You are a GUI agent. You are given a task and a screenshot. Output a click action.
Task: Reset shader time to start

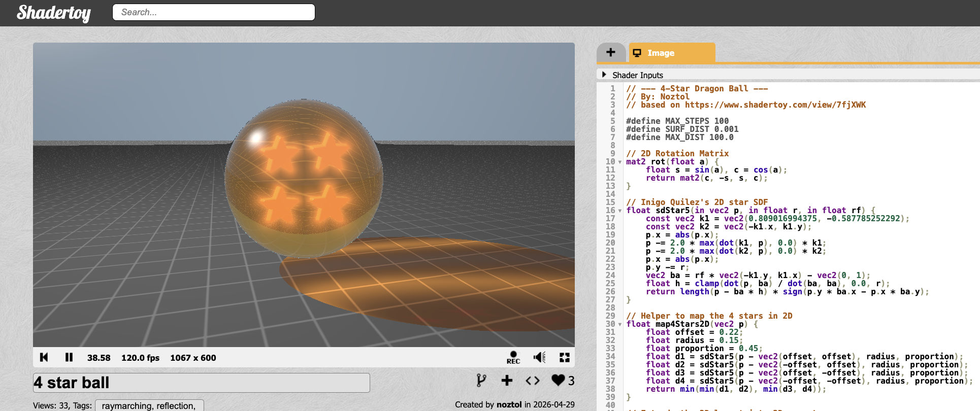44,357
